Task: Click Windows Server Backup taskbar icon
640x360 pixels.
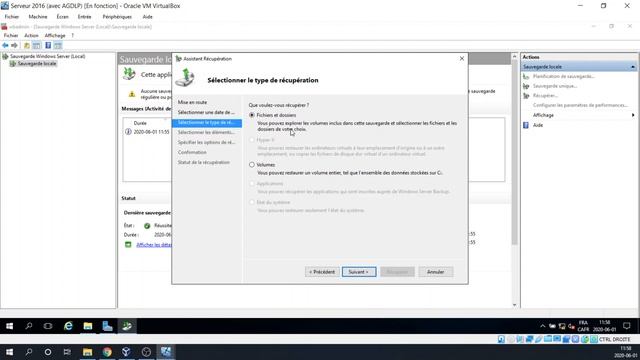Action: (x=127, y=326)
